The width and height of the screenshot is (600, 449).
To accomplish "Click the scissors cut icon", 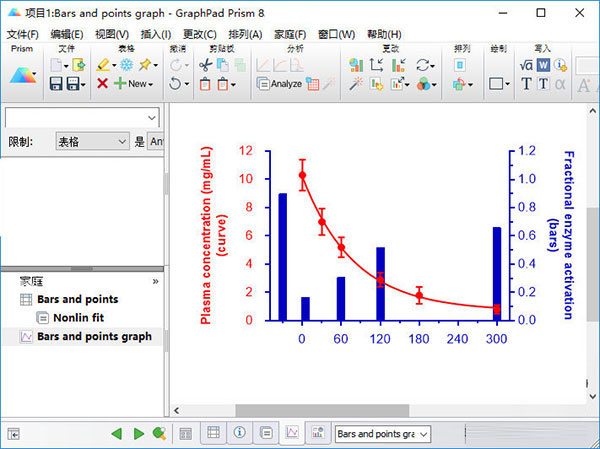I will [205, 64].
